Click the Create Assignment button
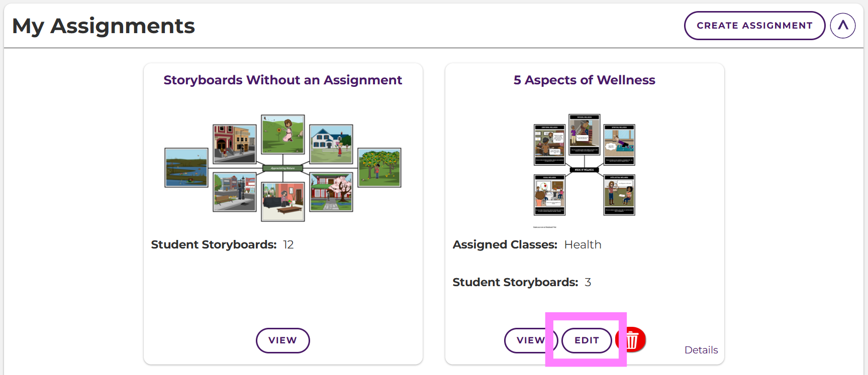This screenshot has width=868, height=375. (754, 26)
